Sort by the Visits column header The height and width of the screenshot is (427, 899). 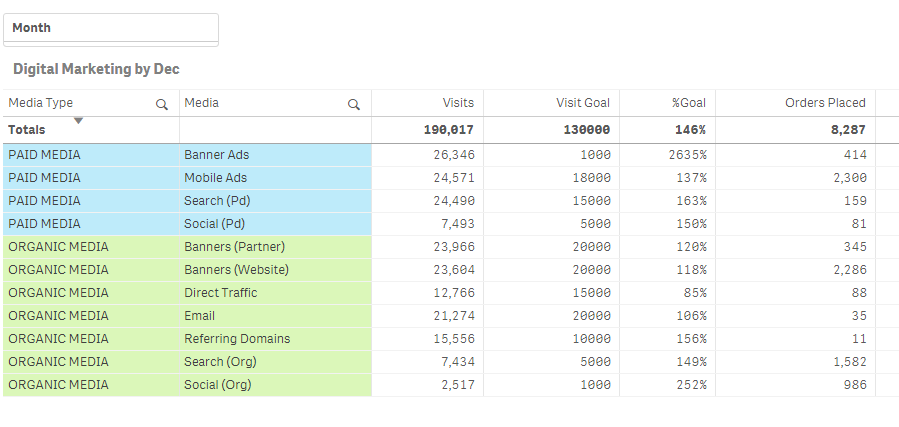[458, 103]
